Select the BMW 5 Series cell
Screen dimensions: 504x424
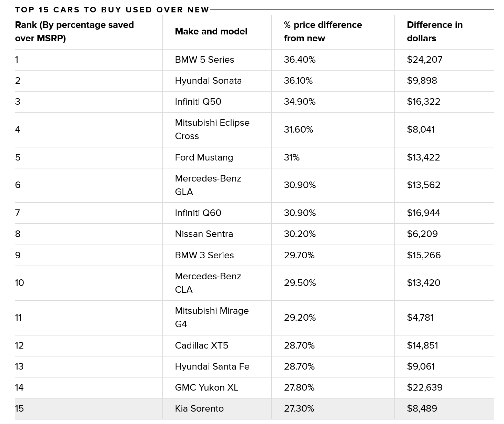click(204, 60)
